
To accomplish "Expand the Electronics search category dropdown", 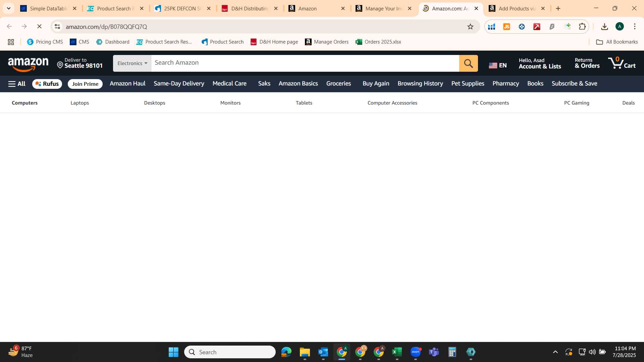I will pos(132,63).
